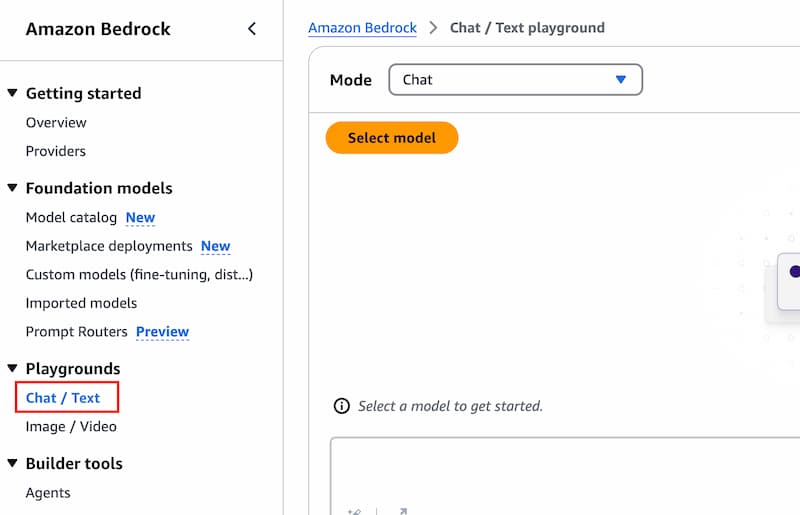Image resolution: width=800 pixels, height=515 pixels.
Task: Open the Mode dropdown showing Chat
Action: (515, 80)
